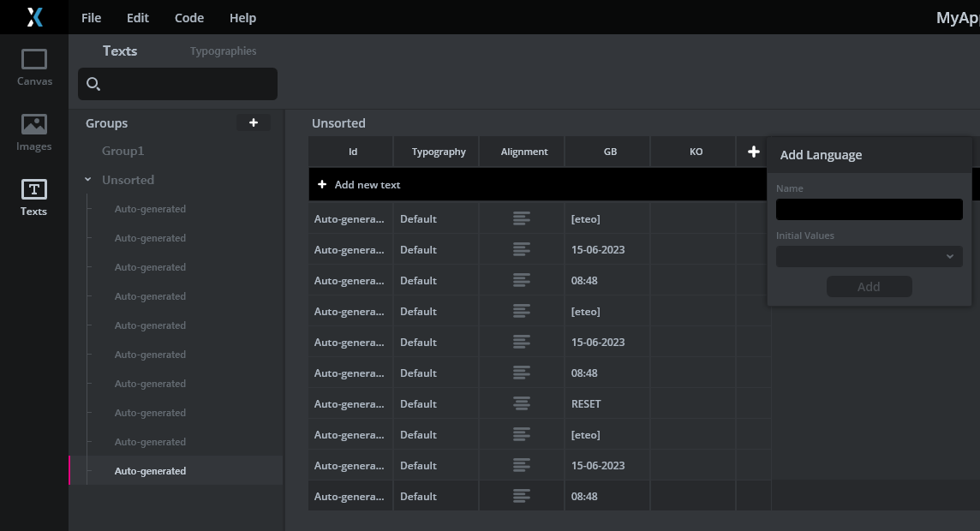Click alignment icon in last 08:48 row
The image size is (980, 531).
[521, 496]
